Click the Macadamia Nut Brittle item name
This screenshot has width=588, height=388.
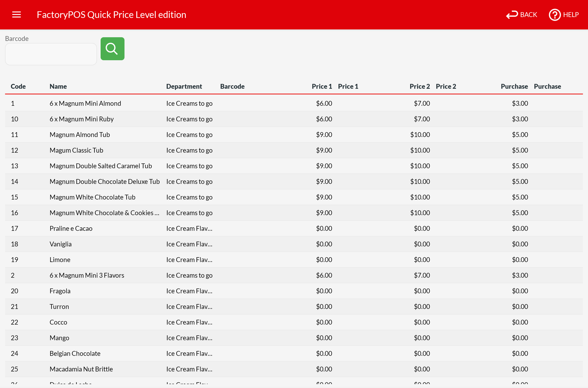click(x=81, y=369)
